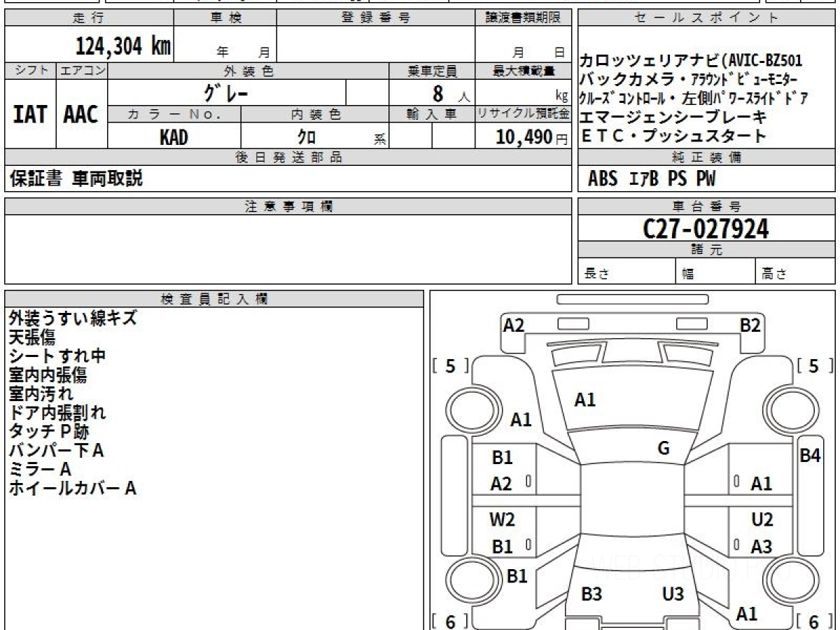Click the 長さ dimension cell
This screenshot has height=630, width=840.
coord(626,271)
